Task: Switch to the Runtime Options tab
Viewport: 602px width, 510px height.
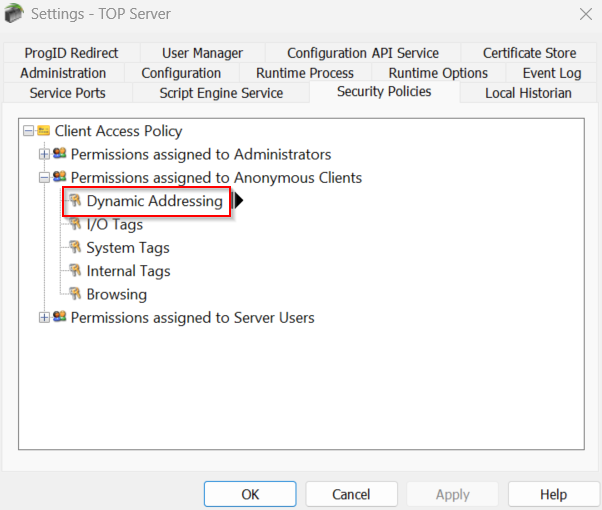Action: 438,73
